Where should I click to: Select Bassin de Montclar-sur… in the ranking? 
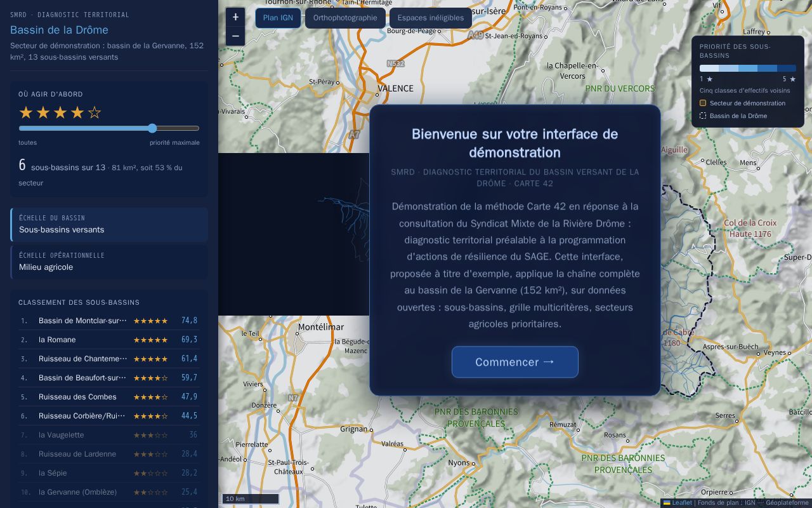coord(109,321)
